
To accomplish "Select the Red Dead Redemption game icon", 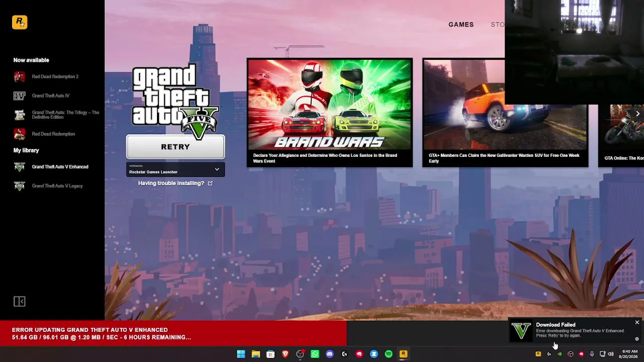I will tap(19, 134).
